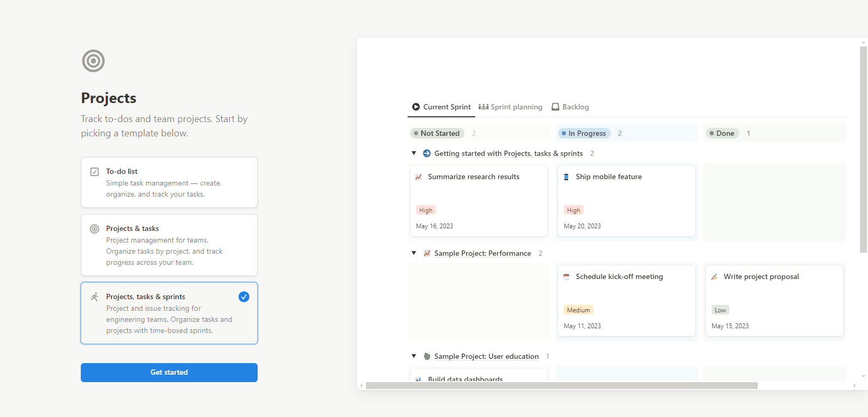868x417 pixels.
Task: Click the Sprint planning people icon
Action: [484, 107]
